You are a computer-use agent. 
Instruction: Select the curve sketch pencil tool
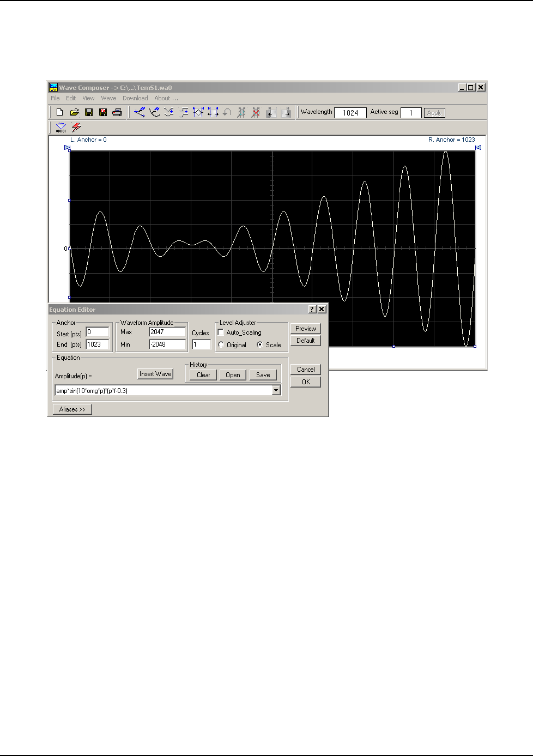coord(155,112)
